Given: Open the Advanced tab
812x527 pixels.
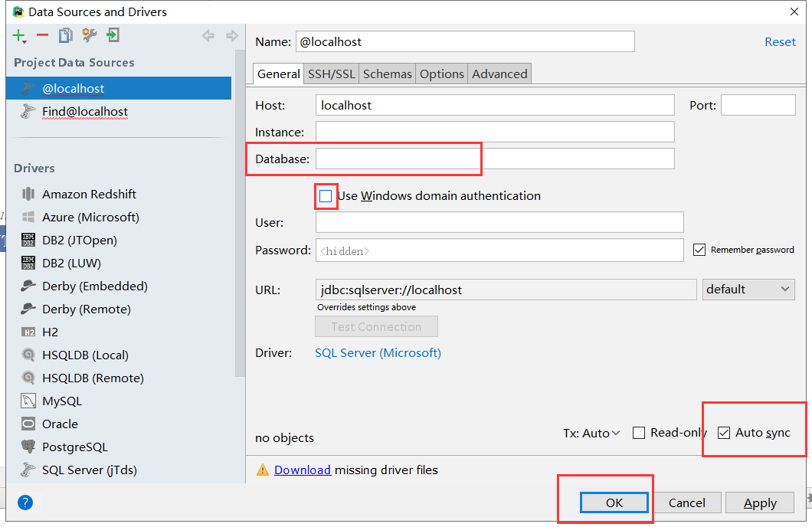Looking at the screenshot, I should [x=499, y=74].
